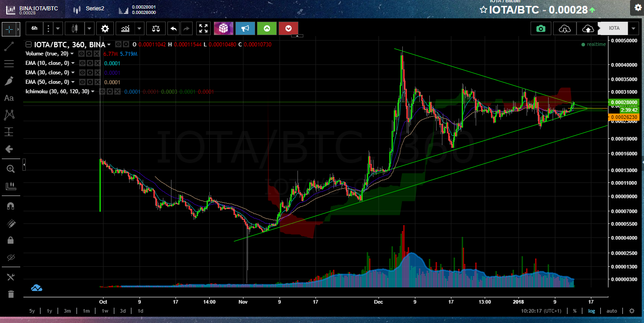Image resolution: width=644 pixels, height=323 pixels.
Task: Click the 10:20:17 timezone display
Action: point(541,311)
